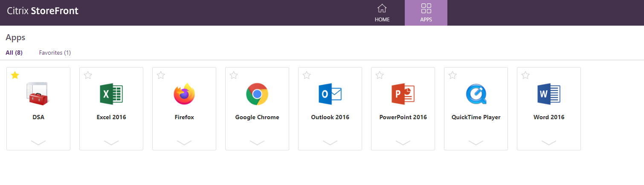This screenshot has height=185, width=644.
Task: Select the APPS tab
Action: pyautogui.click(x=426, y=13)
